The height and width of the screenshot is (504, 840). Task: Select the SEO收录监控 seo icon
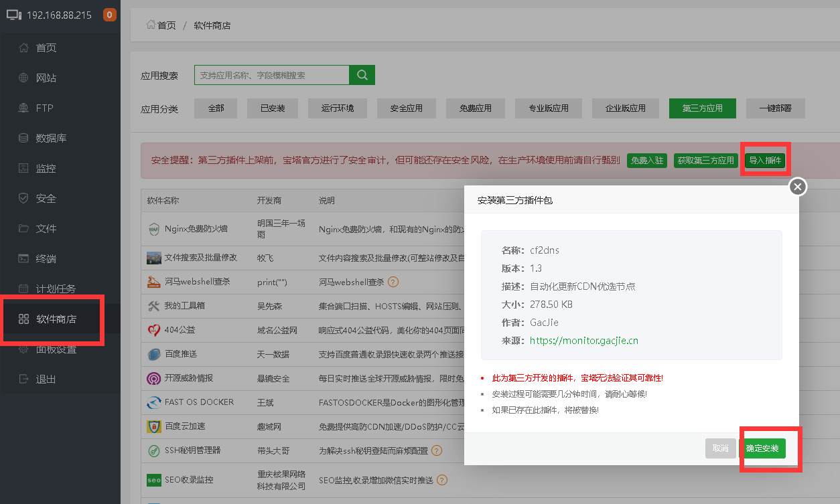pos(154,480)
